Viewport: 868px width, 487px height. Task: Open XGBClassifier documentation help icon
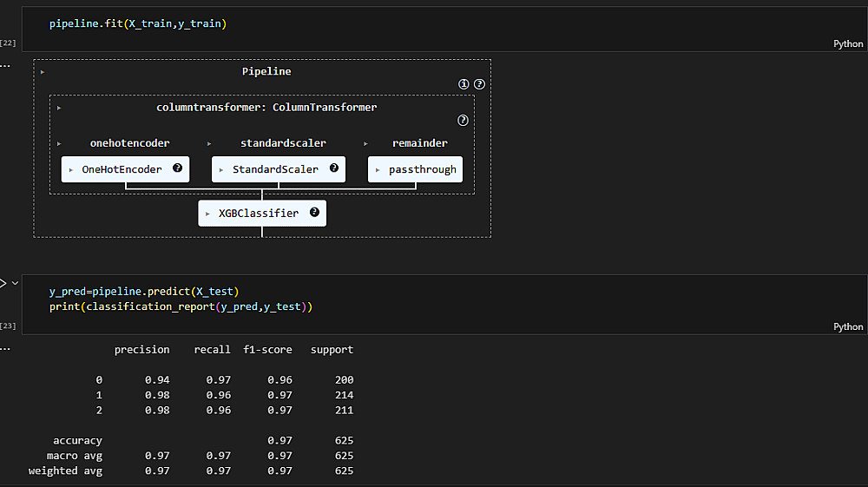click(x=314, y=212)
